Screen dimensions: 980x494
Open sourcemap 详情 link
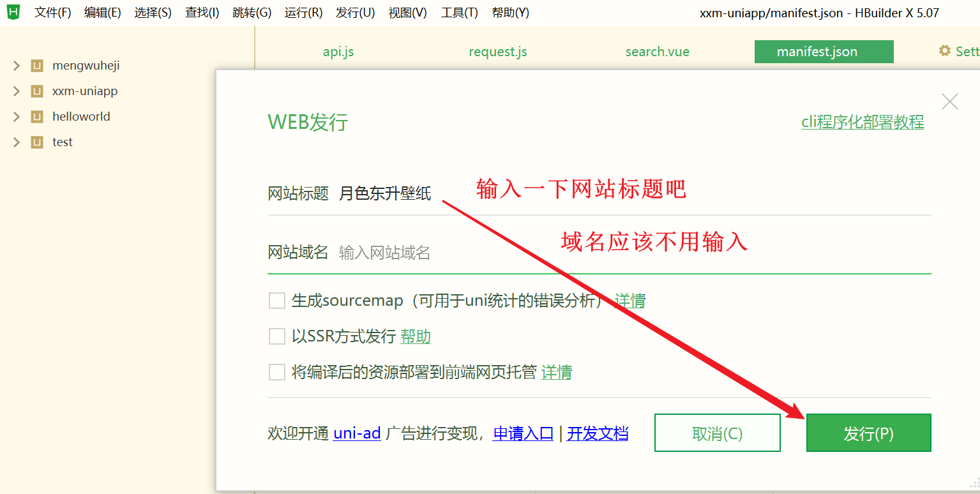click(x=629, y=301)
